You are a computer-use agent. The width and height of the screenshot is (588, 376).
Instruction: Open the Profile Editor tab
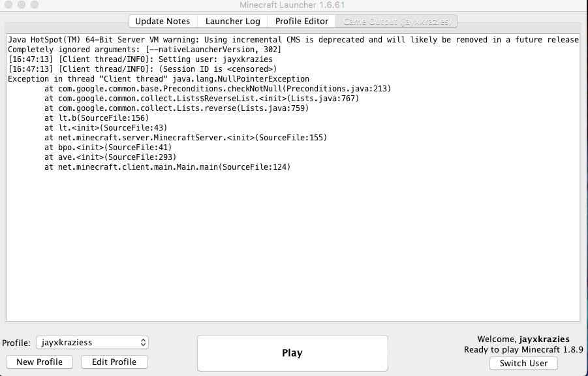tap(302, 22)
